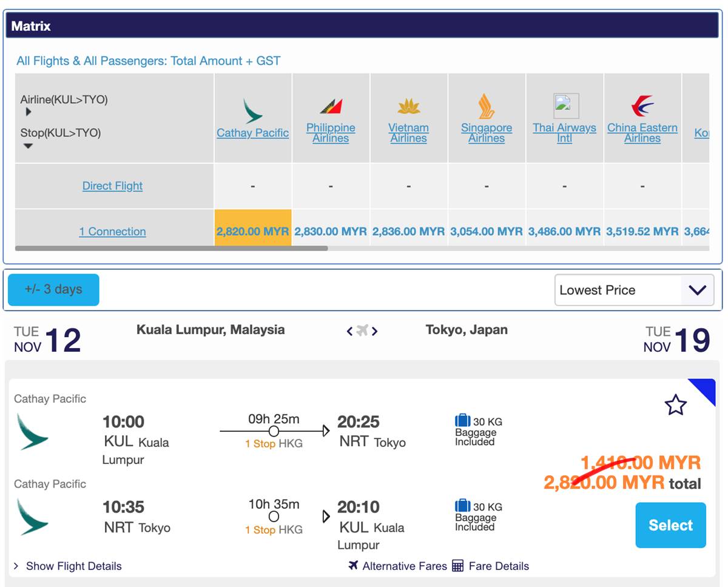Screen dimensions: 728x587
Task: Filter by Direct Flight row link
Action: click(x=112, y=186)
